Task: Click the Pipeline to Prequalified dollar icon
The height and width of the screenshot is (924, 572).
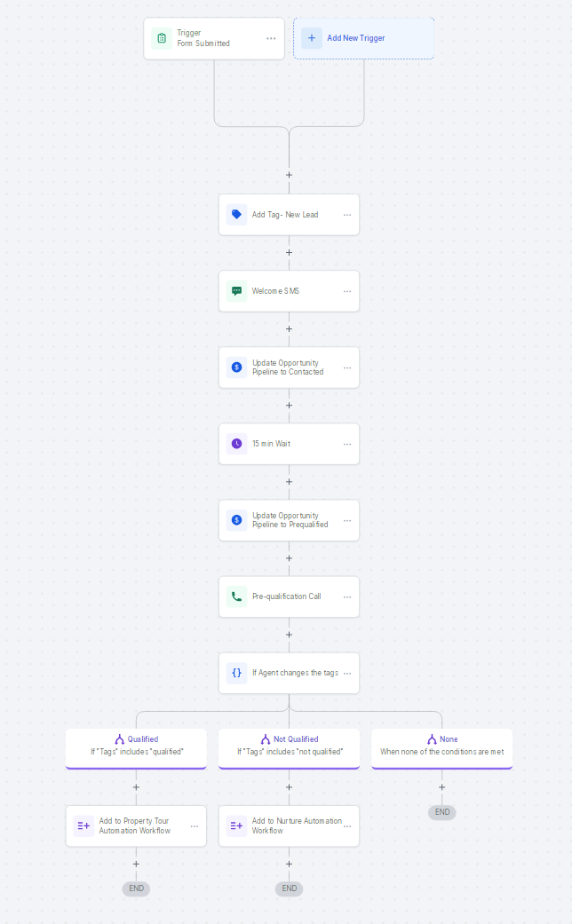Action: pyautogui.click(x=236, y=520)
